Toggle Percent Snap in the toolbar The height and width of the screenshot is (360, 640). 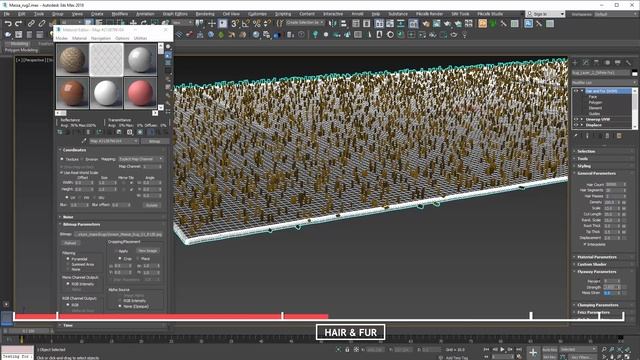click(x=256, y=24)
